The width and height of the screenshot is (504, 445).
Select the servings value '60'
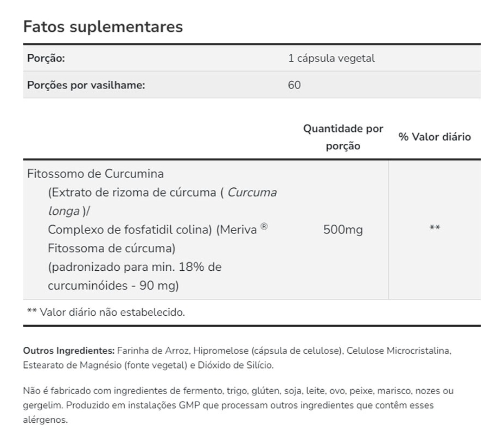(294, 85)
